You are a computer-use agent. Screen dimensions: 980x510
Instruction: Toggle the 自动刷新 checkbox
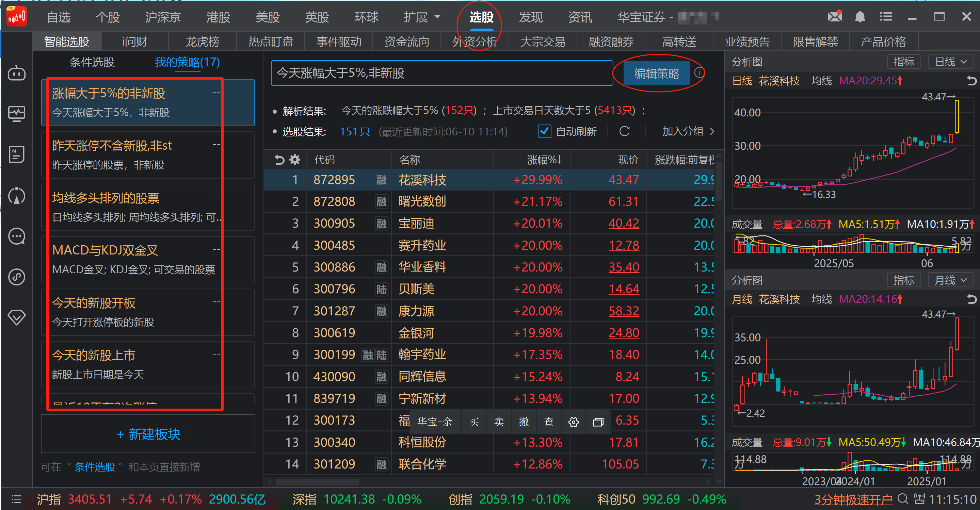pos(544,131)
